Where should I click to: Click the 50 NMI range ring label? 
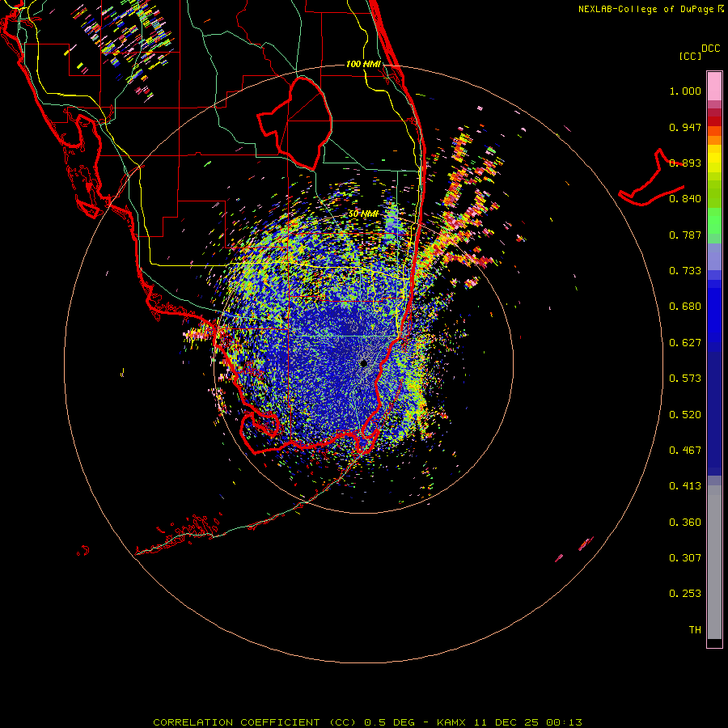[x=363, y=214]
